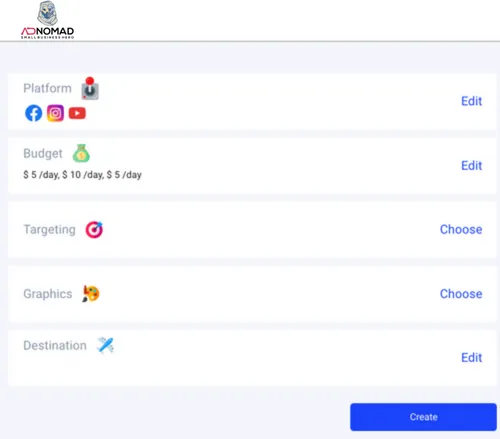Edit the Platform selection
Screen dimensions: 500x439
tap(472, 101)
